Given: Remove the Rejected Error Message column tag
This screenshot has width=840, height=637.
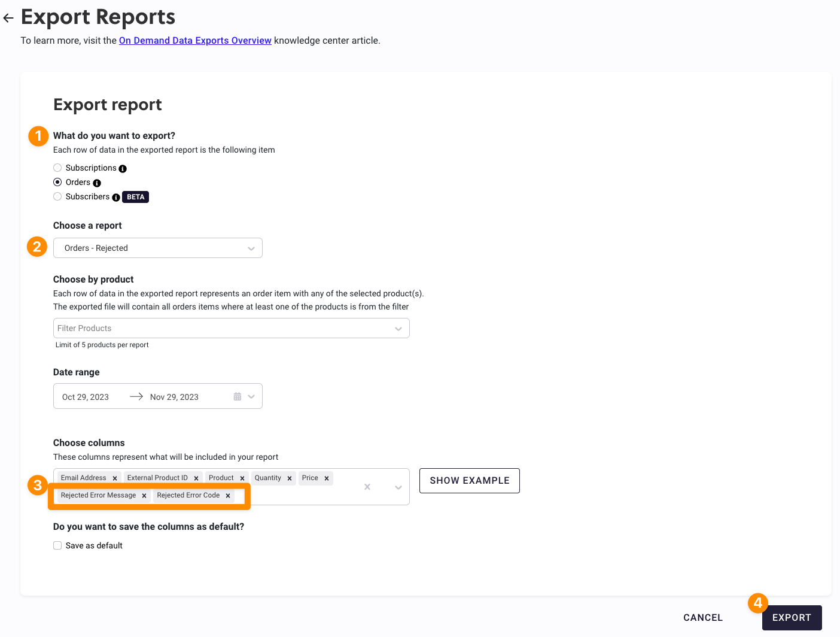Looking at the screenshot, I should tap(144, 496).
